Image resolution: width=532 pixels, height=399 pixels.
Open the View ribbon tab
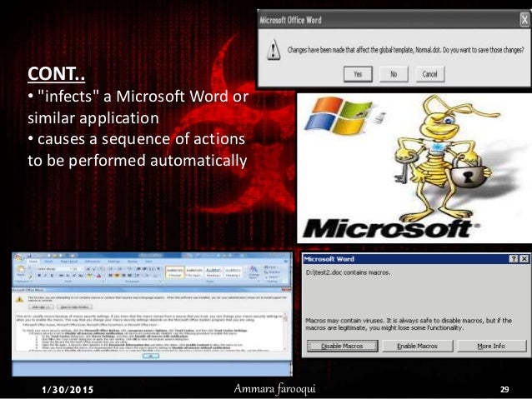148,262
